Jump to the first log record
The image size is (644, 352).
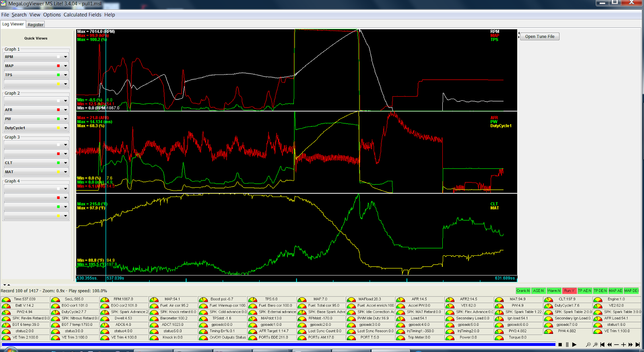pyautogui.click(x=603, y=344)
